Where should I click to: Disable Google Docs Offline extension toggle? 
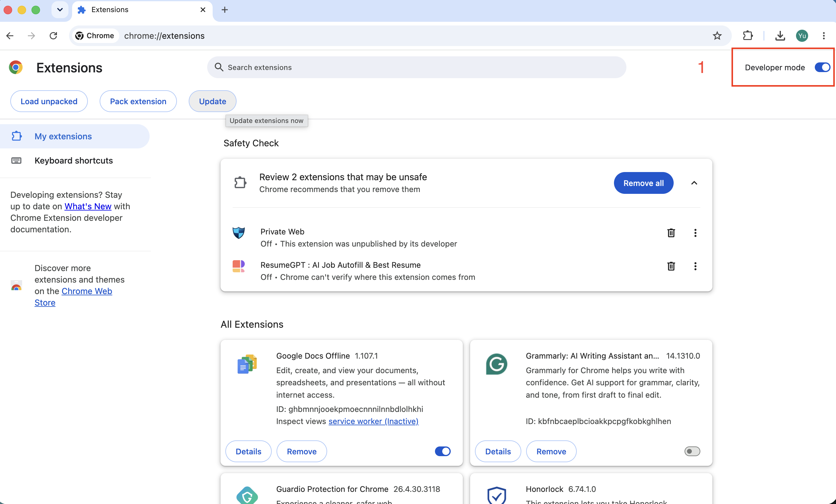[443, 451]
